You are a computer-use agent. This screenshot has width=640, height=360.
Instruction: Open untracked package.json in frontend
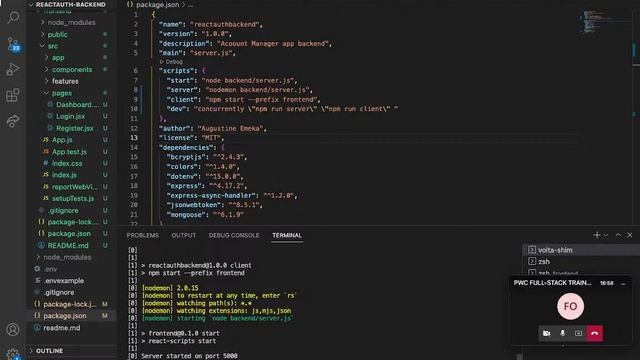pos(72,233)
